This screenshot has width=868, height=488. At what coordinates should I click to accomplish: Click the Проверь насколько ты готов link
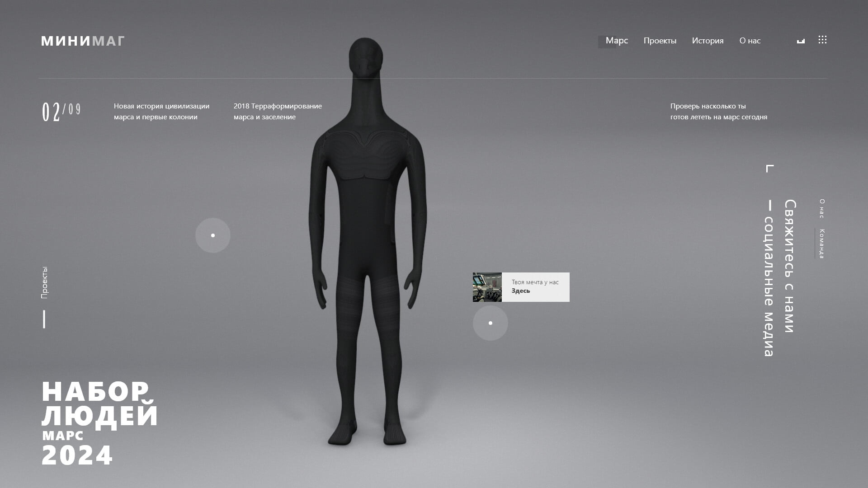pos(718,112)
